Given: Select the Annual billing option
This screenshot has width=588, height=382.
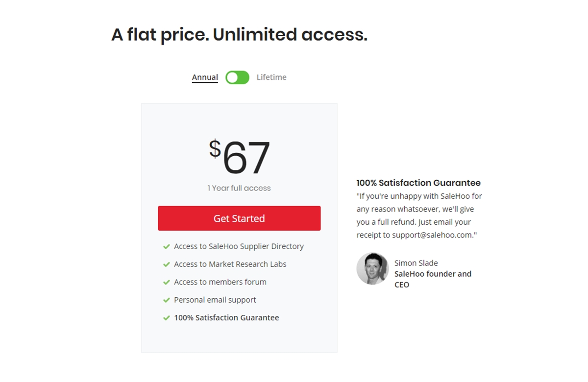Looking at the screenshot, I should [x=205, y=77].
